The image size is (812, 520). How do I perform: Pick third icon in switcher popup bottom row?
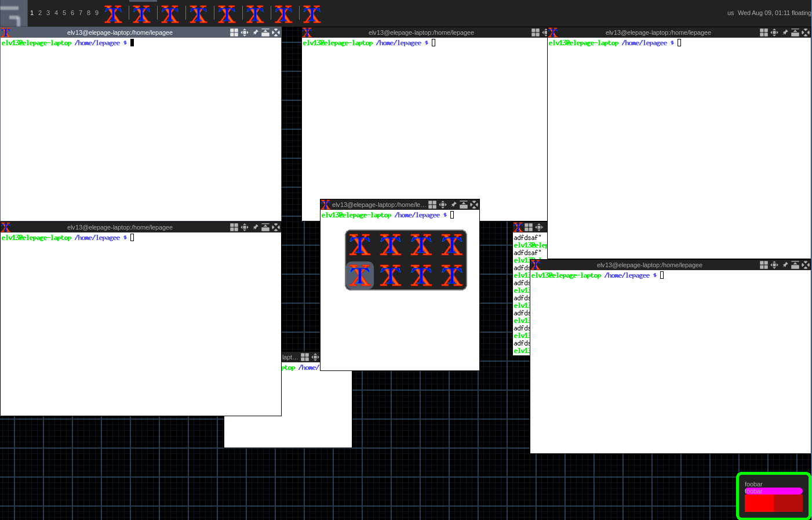coord(421,275)
